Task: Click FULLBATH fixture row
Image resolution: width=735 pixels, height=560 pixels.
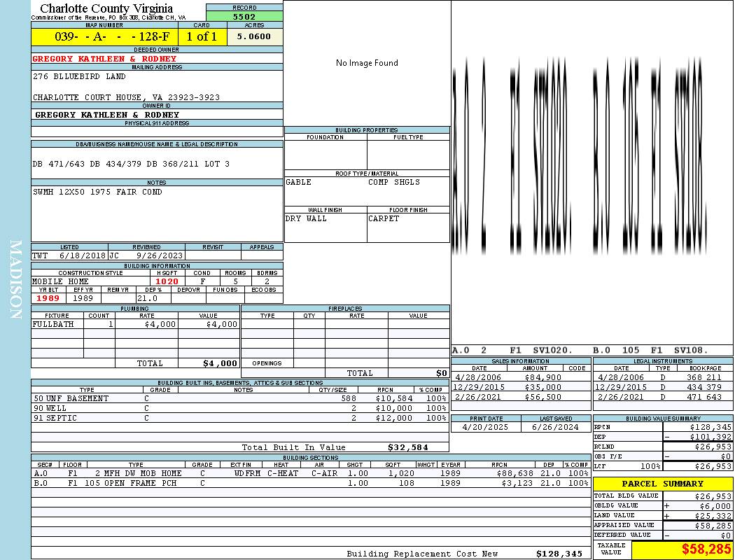Action: point(136,324)
